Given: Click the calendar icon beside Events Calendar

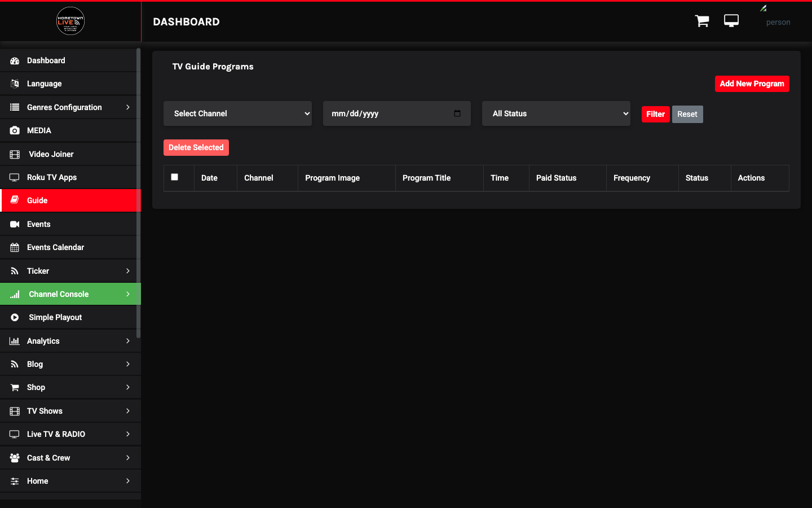Looking at the screenshot, I should [x=15, y=247].
